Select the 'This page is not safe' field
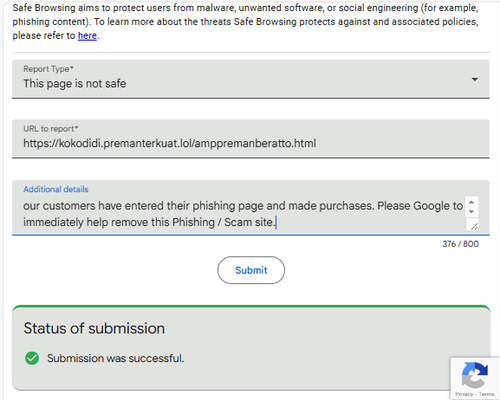The width and height of the screenshot is (500, 400). (251, 79)
